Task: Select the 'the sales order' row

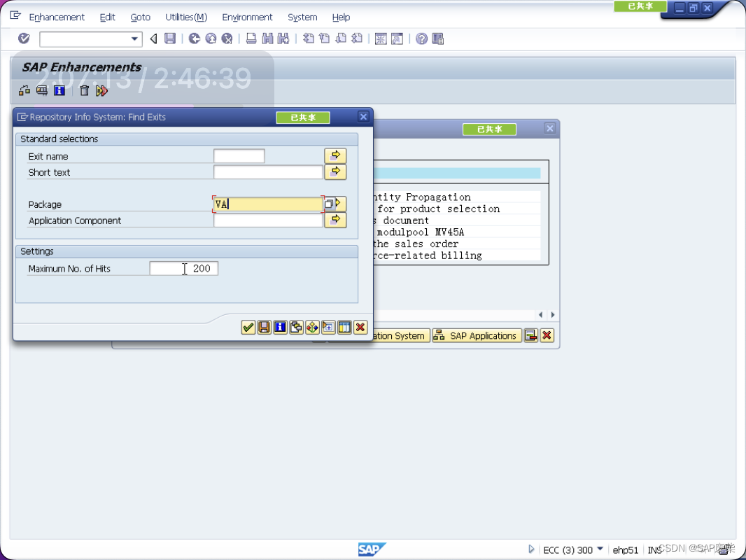Action: 457,244
